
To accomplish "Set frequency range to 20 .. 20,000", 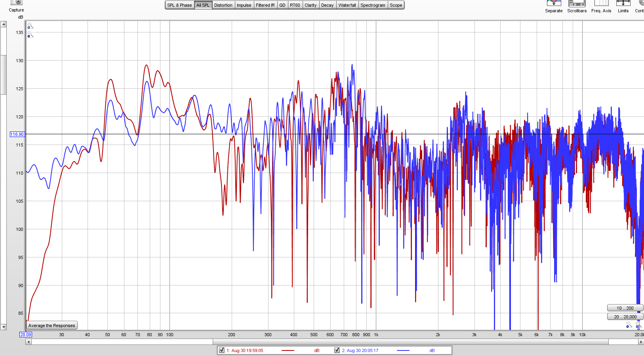I will (625, 317).
